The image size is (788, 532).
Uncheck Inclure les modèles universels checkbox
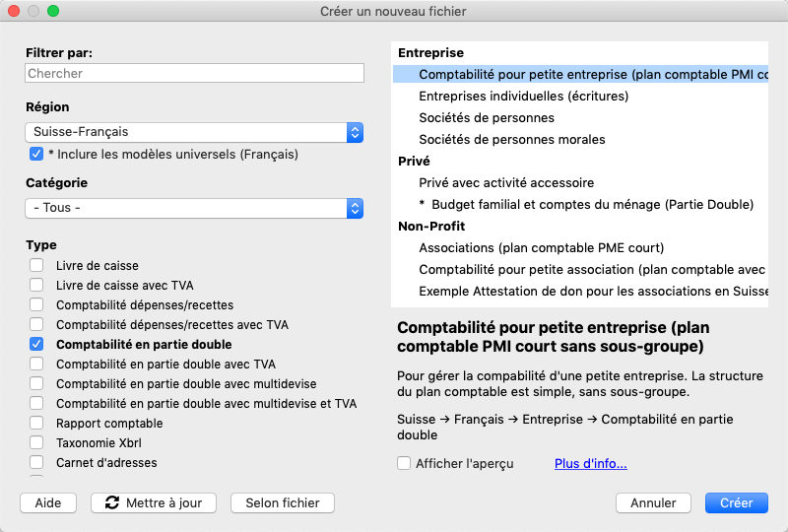click(x=36, y=154)
